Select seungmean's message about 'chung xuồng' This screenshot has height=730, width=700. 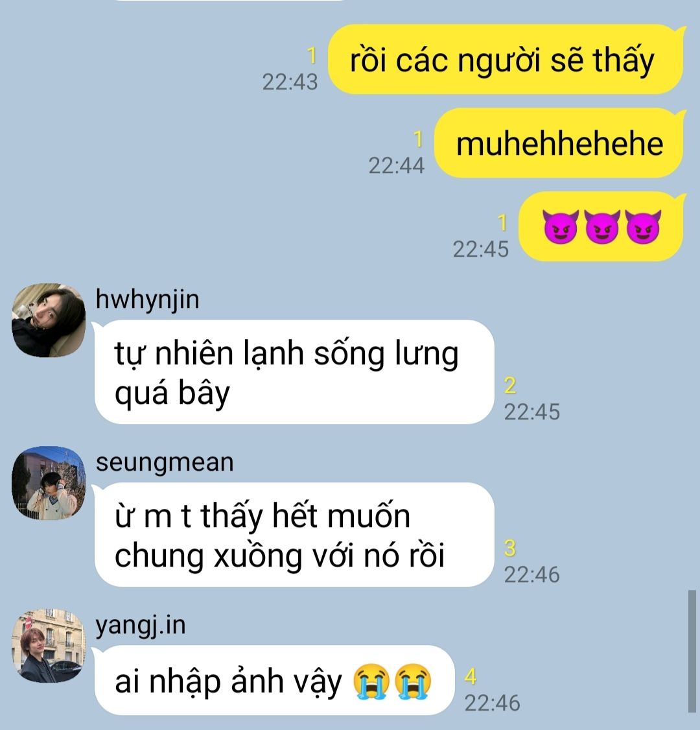tap(294, 534)
